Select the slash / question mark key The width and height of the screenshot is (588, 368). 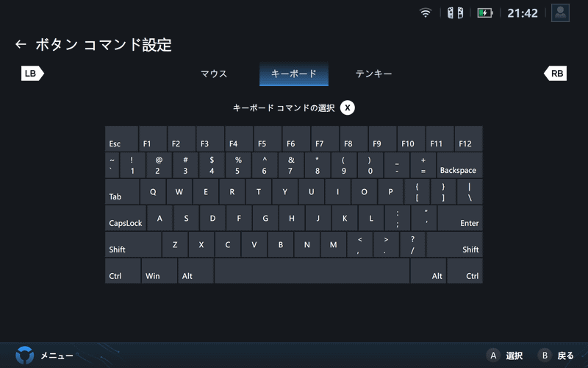(x=412, y=244)
